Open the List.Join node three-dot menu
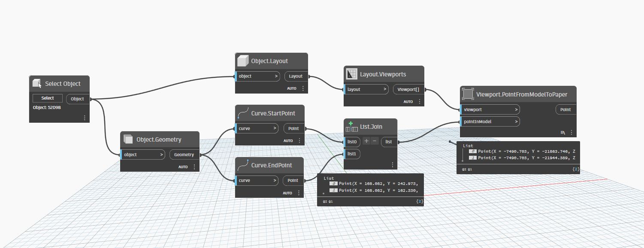644x248 pixels. pyautogui.click(x=392, y=165)
